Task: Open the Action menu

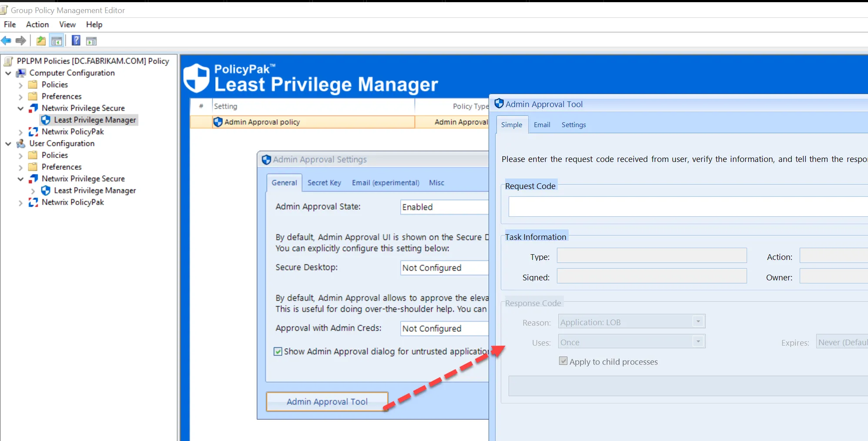Action: (37, 24)
